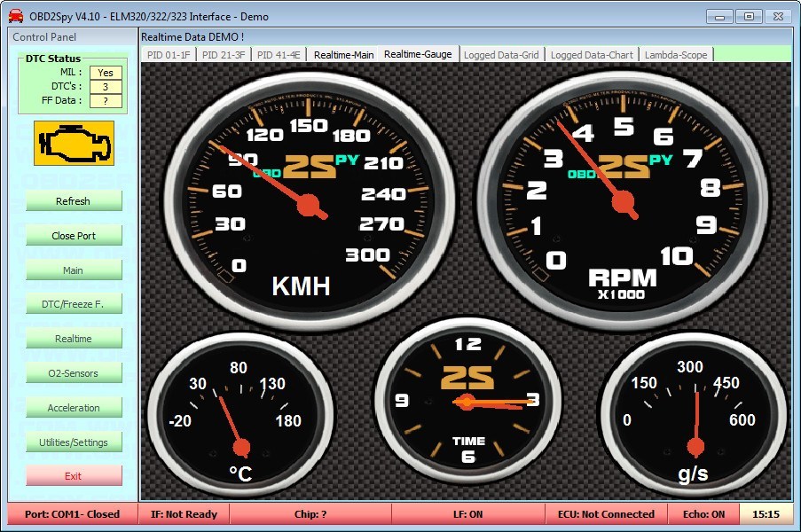This screenshot has width=801, height=532.
Task: Click the yellow check engine MIL icon
Action: (x=75, y=143)
